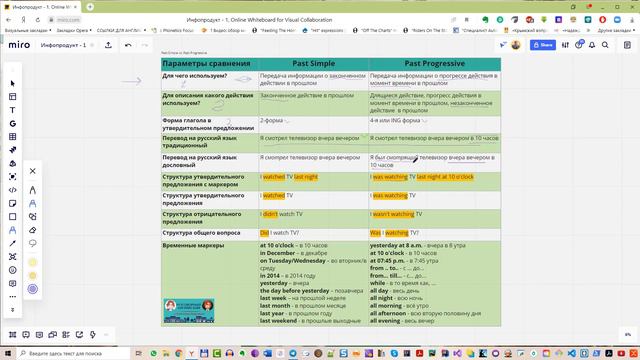Image resolution: width=640 pixels, height=360 pixels.
Task: Click the user avatar in header
Action: click(516, 45)
